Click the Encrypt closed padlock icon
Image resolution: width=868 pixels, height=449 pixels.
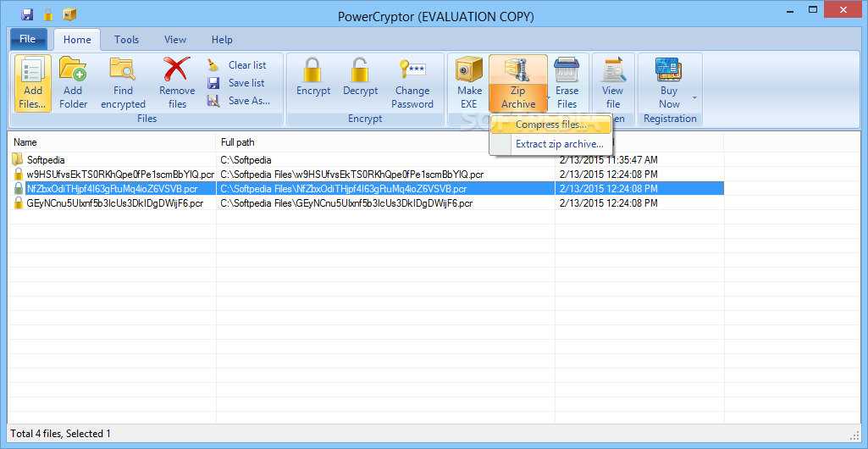point(312,70)
